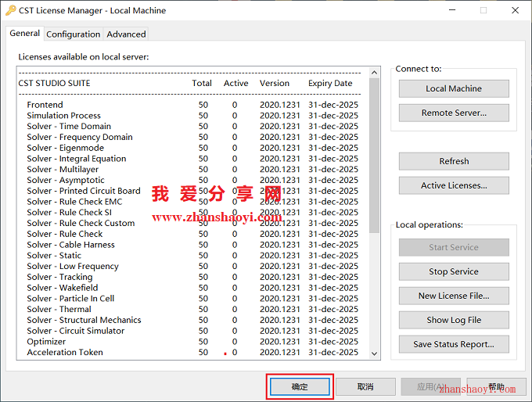
Task: Switch to the General tab
Action: pos(25,34)
